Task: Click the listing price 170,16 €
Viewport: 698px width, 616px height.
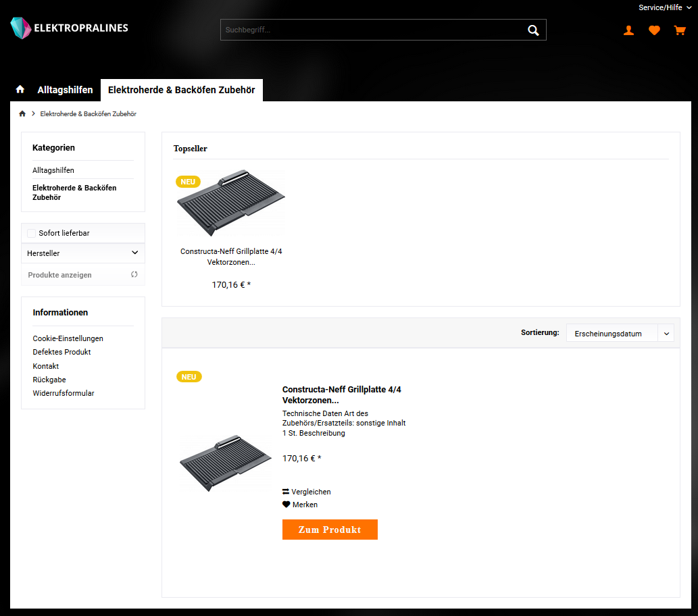Action: [x=302, y=459]
